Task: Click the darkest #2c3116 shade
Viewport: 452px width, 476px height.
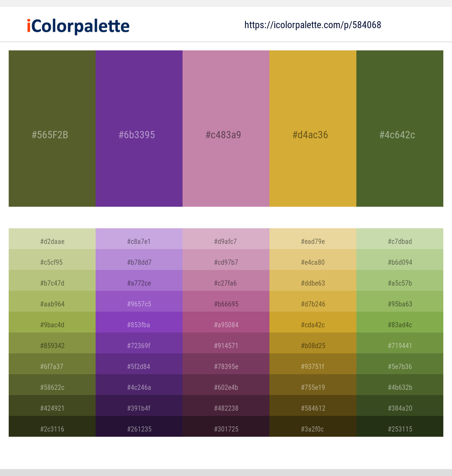Action: (x=52, y=429)
